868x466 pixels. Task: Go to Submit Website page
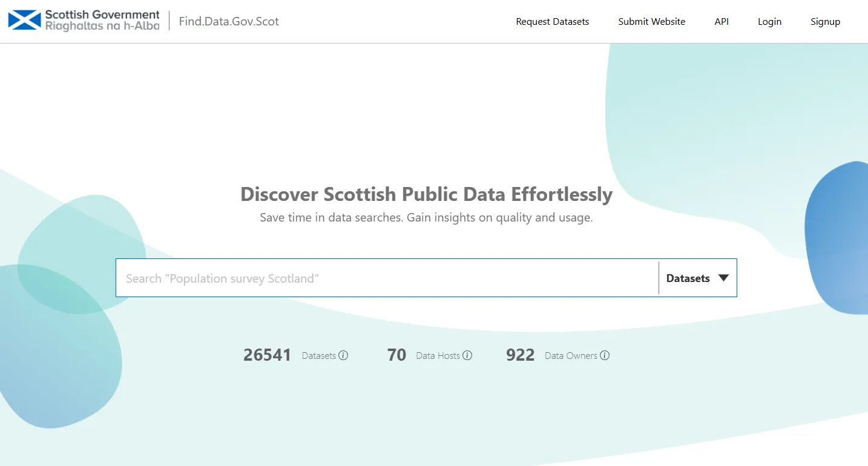651,22
